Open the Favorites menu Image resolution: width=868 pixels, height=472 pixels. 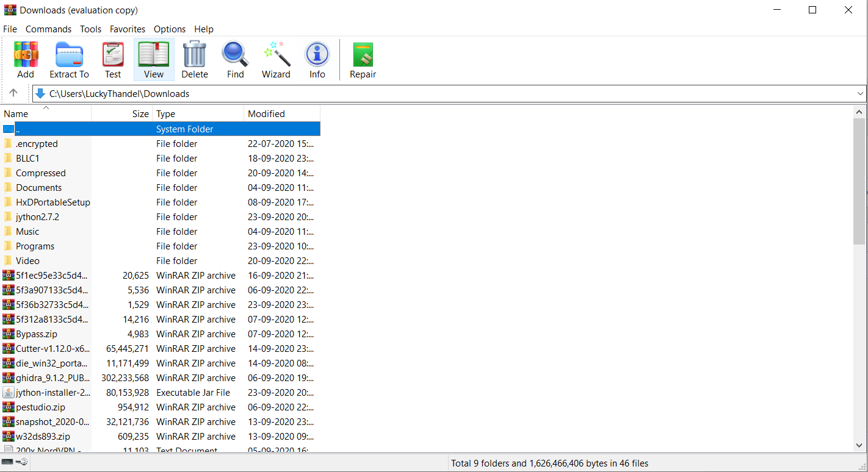[128, 29]
